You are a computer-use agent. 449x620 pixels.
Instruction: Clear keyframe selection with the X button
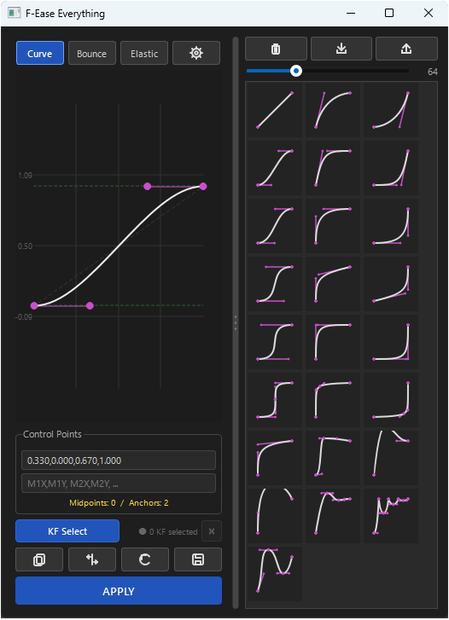click(211, 531)
